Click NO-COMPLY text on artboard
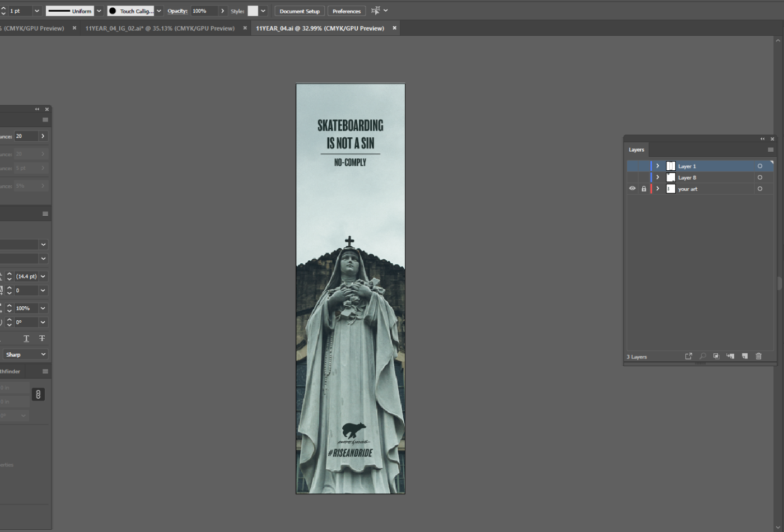This screenshot has height=532, width=784. [x=350, y=162]
